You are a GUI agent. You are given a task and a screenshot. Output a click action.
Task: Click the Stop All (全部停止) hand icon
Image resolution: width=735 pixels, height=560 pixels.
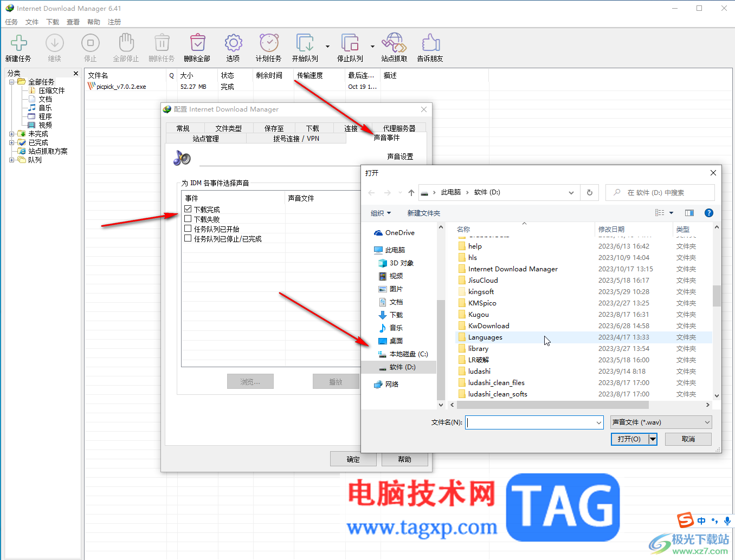coord(126,43)
